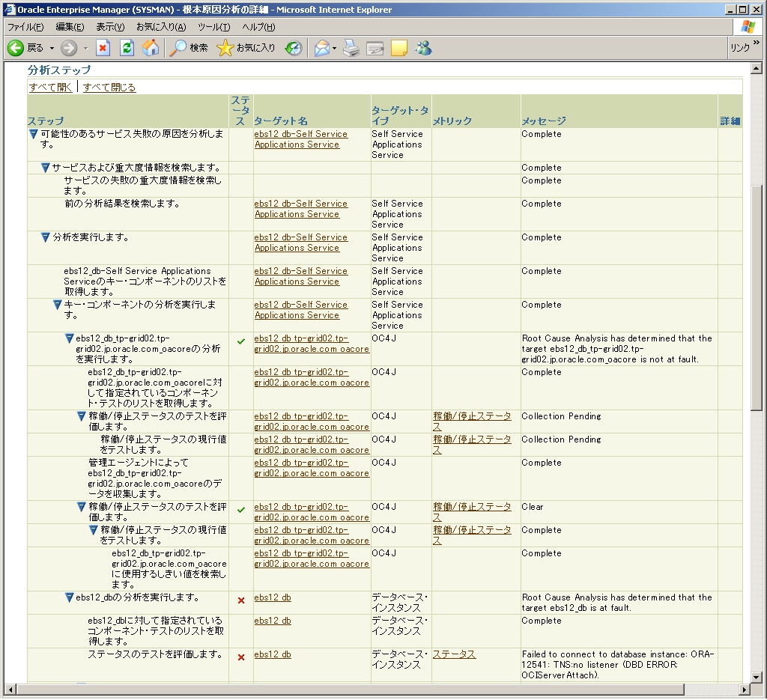Open oacore target link in Root Cause not-at-fault row

312,344
